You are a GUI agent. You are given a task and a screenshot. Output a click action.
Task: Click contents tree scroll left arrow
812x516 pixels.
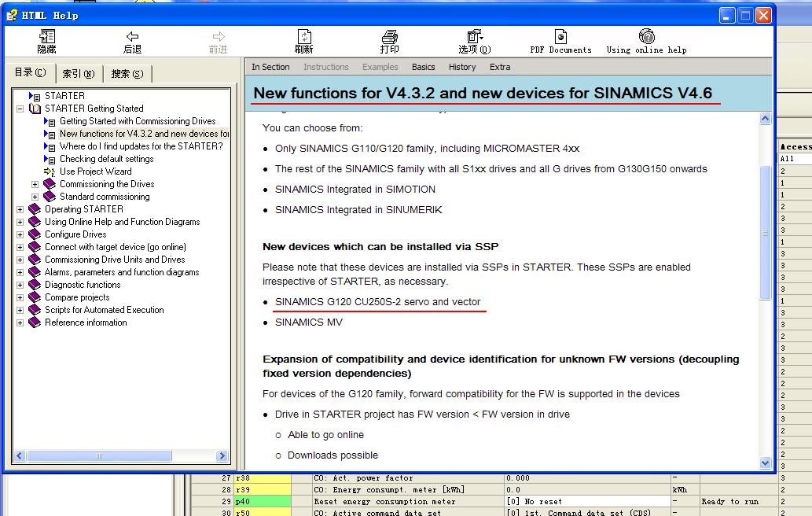(20, 456)
